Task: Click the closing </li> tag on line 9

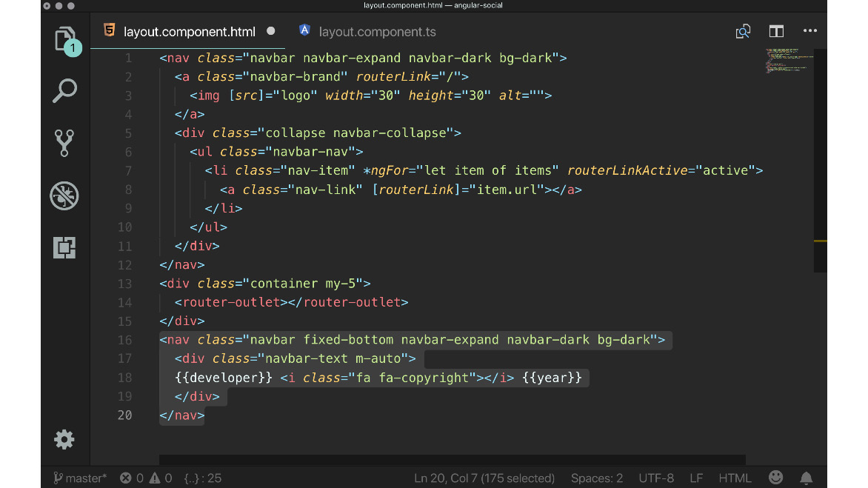Action: (224, 209)
